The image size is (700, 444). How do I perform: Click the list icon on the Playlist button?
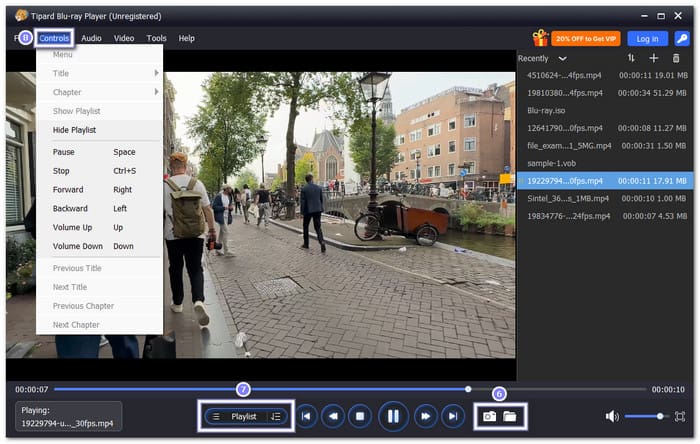pyautogui.click(x=216, y=416)
